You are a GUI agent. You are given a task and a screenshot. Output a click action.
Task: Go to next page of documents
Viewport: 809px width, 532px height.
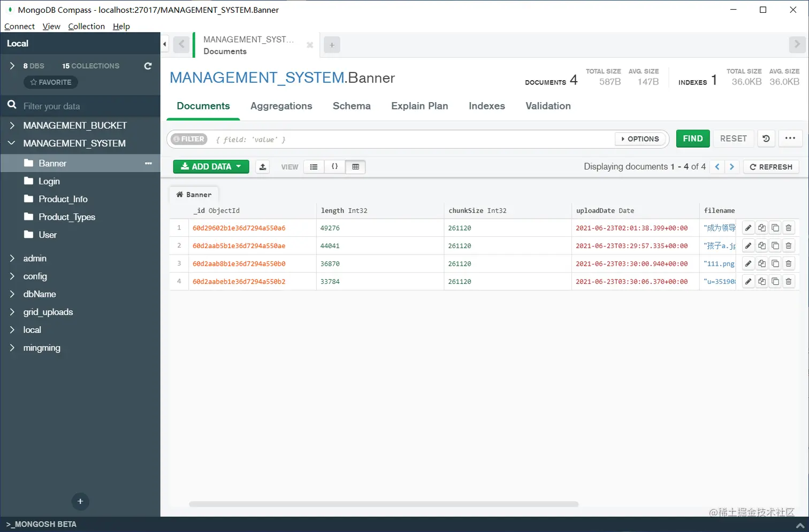(732, 167)
